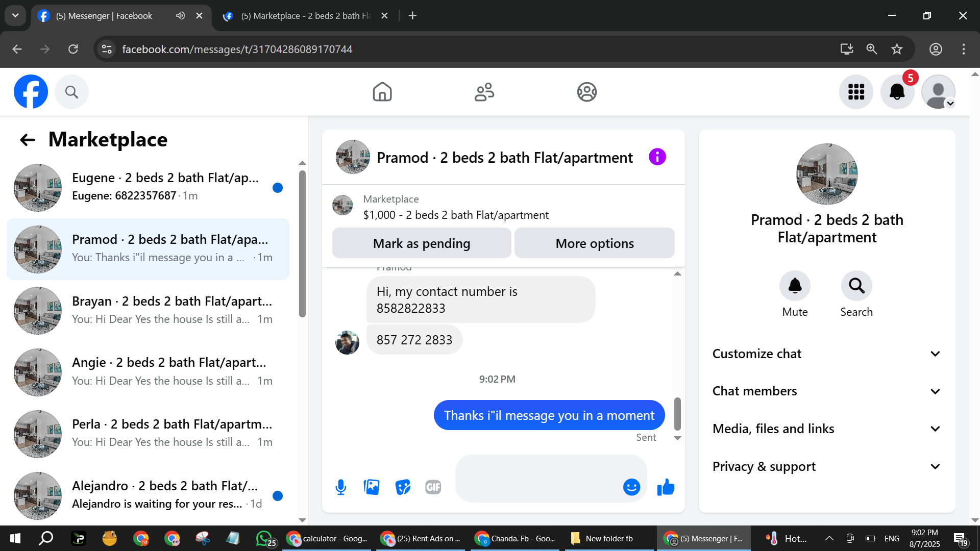The height and width of the screenshot is (551, 980).
Task: Switch to calculator Chrome window in taskbar
Action: point(328,538)
